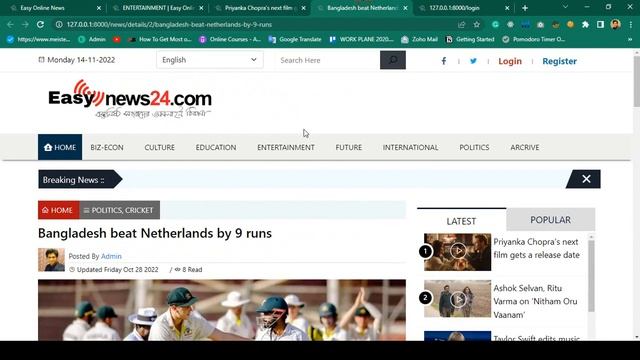
Task: Click the browser back arrow
Action: coord(10,24)
